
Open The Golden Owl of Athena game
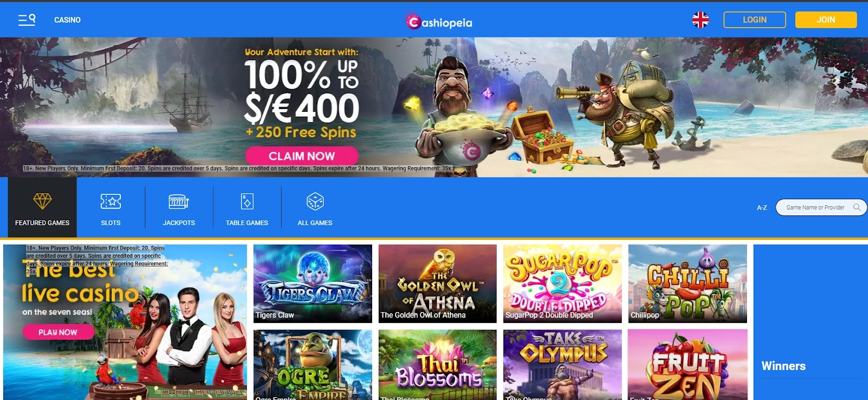click(x=437, y=283)
